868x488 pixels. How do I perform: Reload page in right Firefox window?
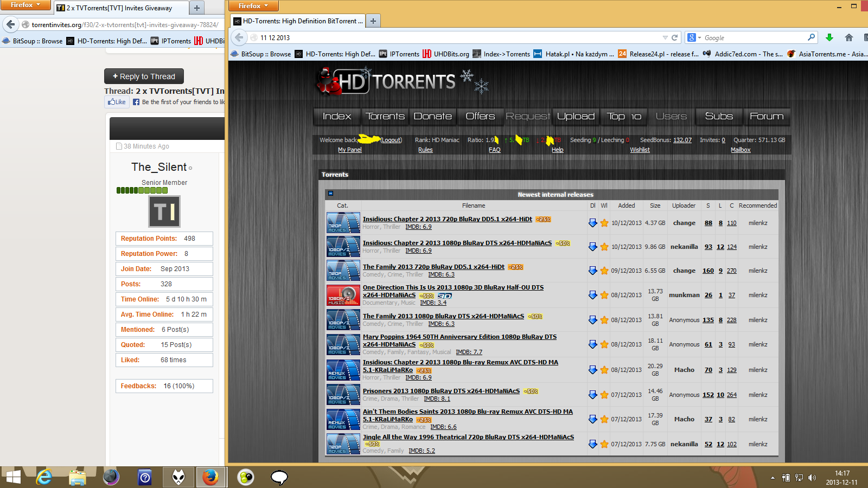tap(675, 37)
